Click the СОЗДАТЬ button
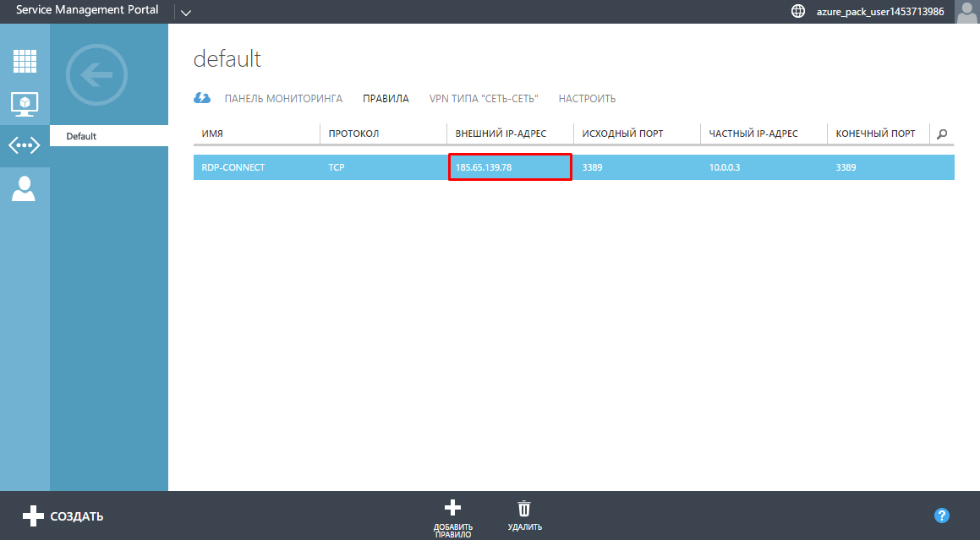980x540 pixels. (x=63, y=515)
